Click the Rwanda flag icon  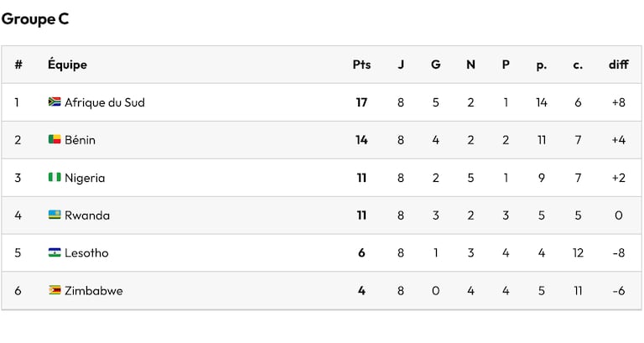pyautogui.click(x=55, y=215)
